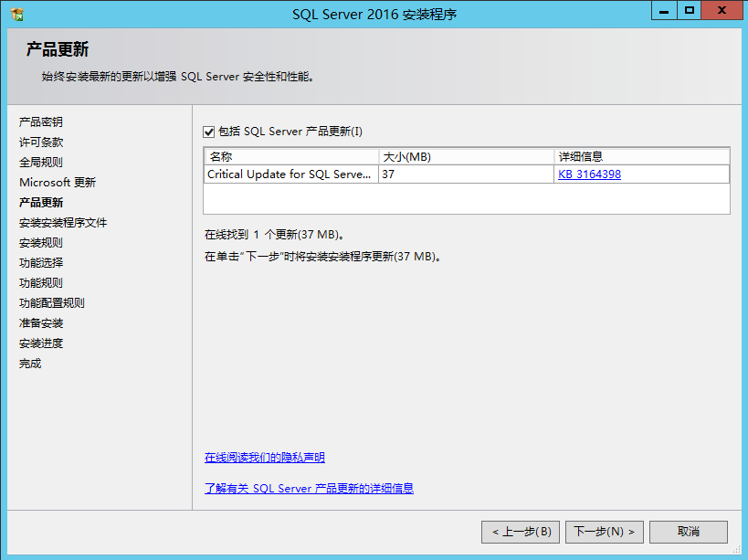Click the 详细信息 column header
748x560 pixels.
[642, 157]
